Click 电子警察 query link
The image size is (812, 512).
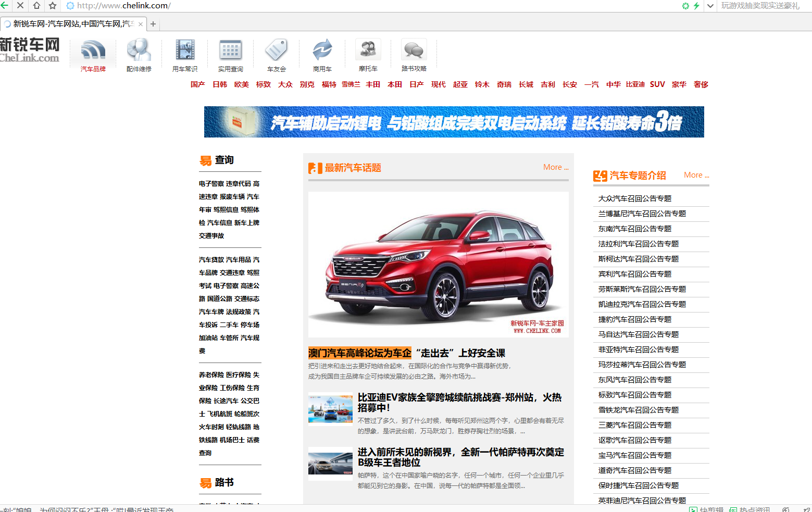click(x=211, y=184)
